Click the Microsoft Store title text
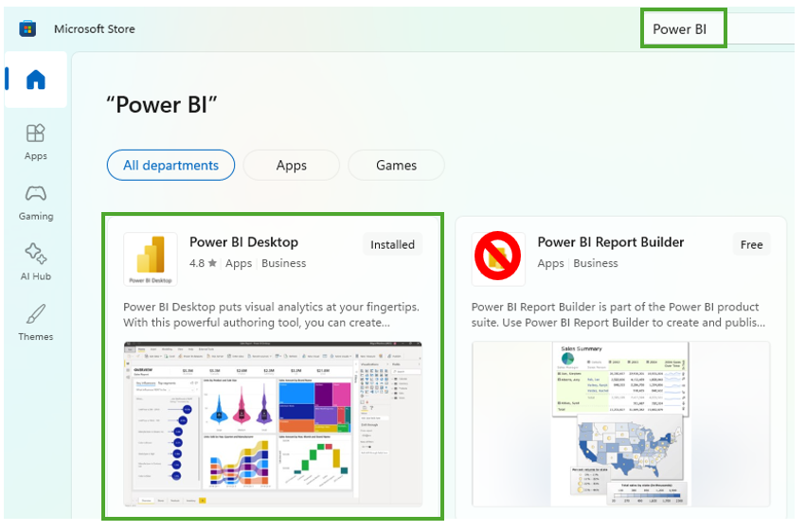 [x=95, y=29]
